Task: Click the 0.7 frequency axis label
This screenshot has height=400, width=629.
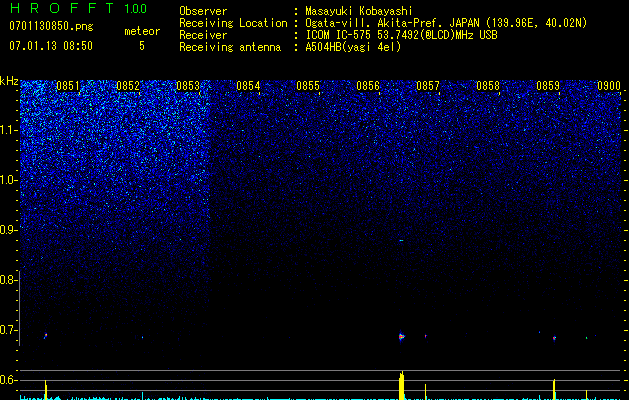Action: point(8,330)
